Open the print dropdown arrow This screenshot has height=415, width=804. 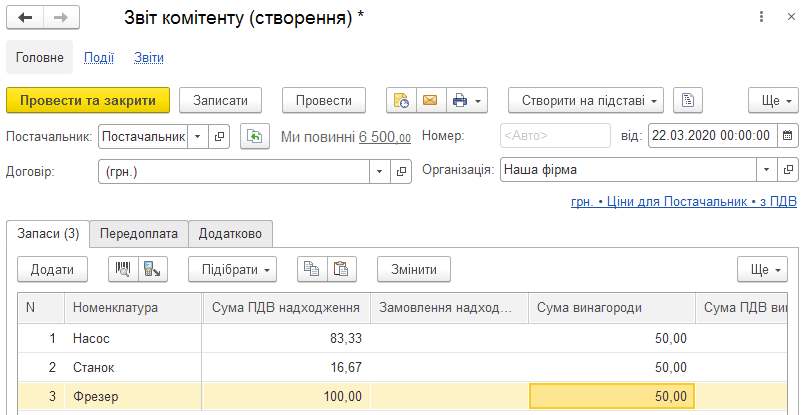click(478, 101)
